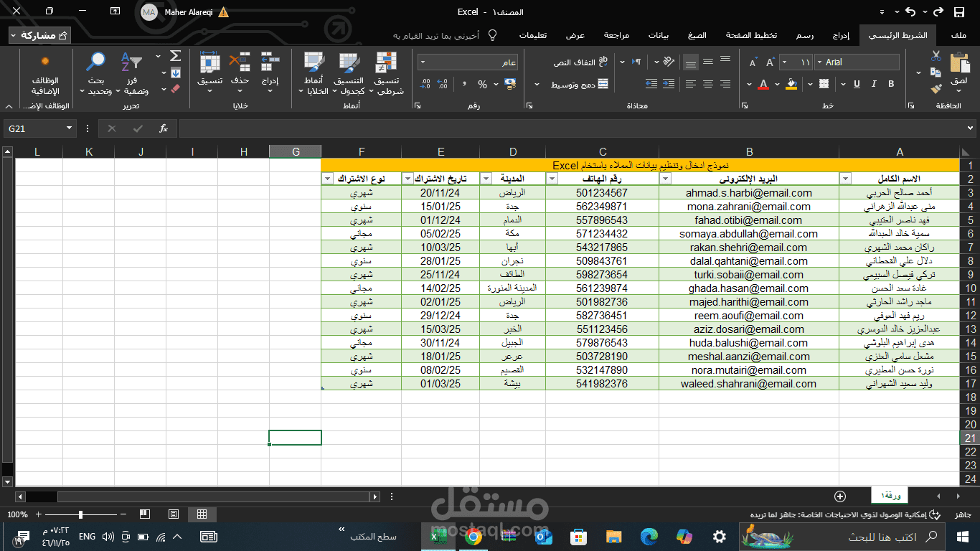Switch to the View tab (عرض)
The image size is (980, 551).
pos(575,35)
